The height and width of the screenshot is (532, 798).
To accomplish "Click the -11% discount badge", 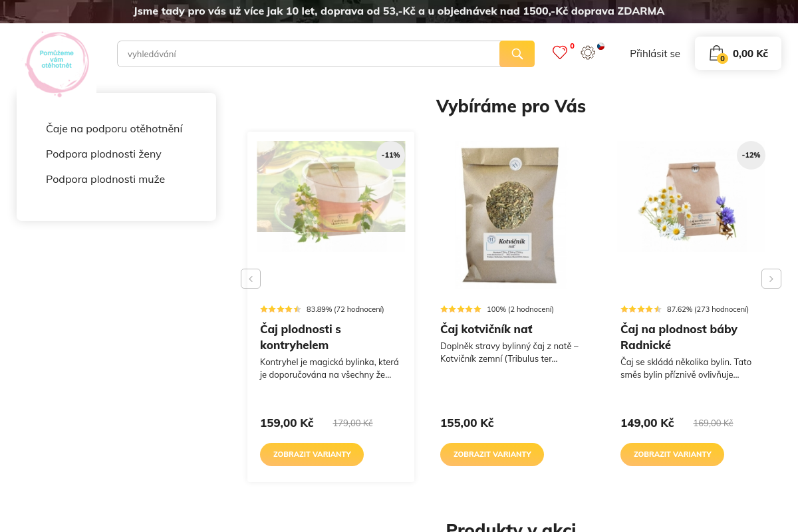I will [391, 155].
